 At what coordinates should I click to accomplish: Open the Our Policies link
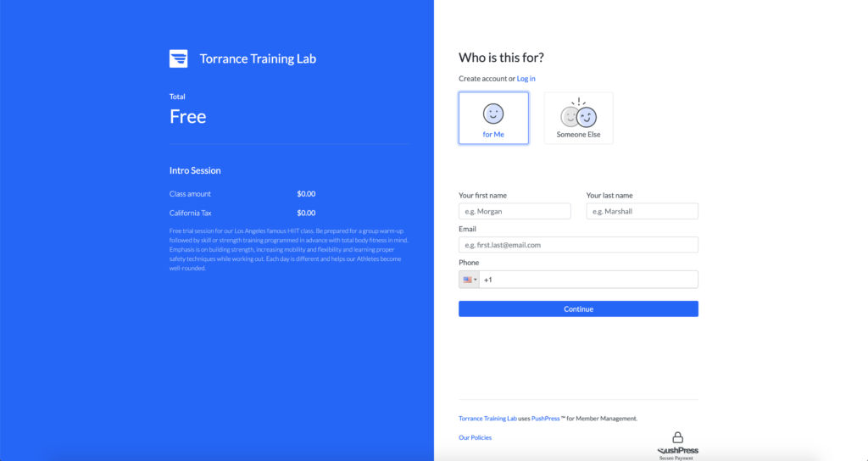(x=475, y=437)
